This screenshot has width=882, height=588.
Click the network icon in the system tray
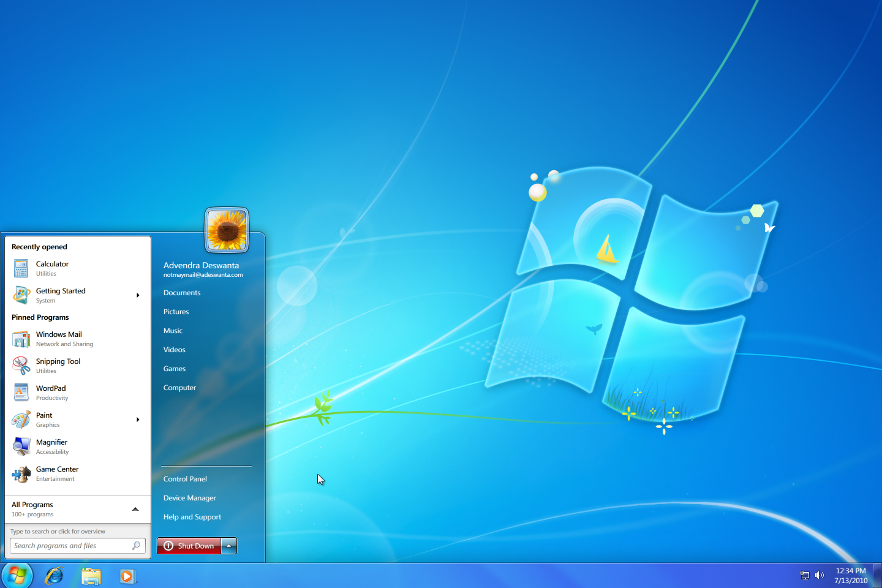[x=805, y=575]
